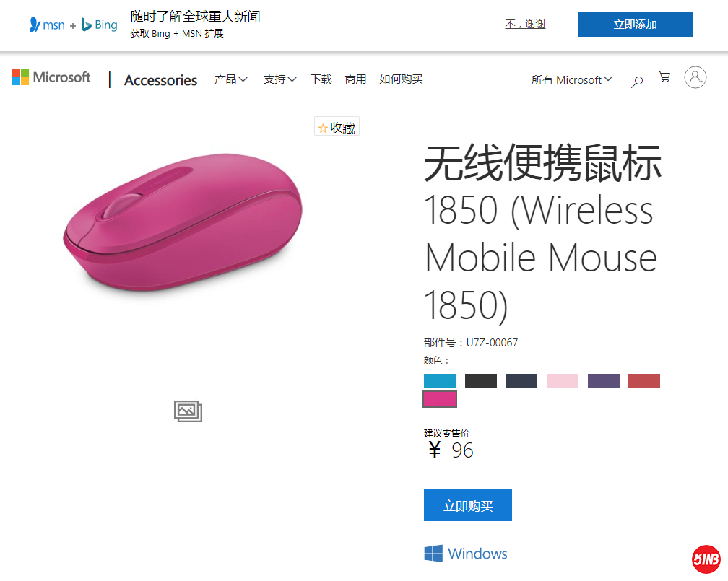Toggle the 收藏 favorite star for this mouse
The height and width of the screenshot is (581, 728).
point(336,126)
